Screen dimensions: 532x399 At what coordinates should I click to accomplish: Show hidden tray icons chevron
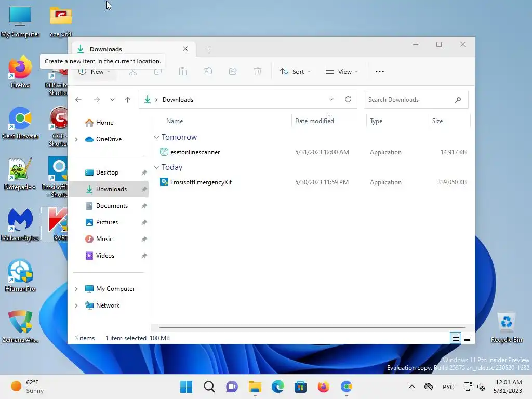pos(412,387)
